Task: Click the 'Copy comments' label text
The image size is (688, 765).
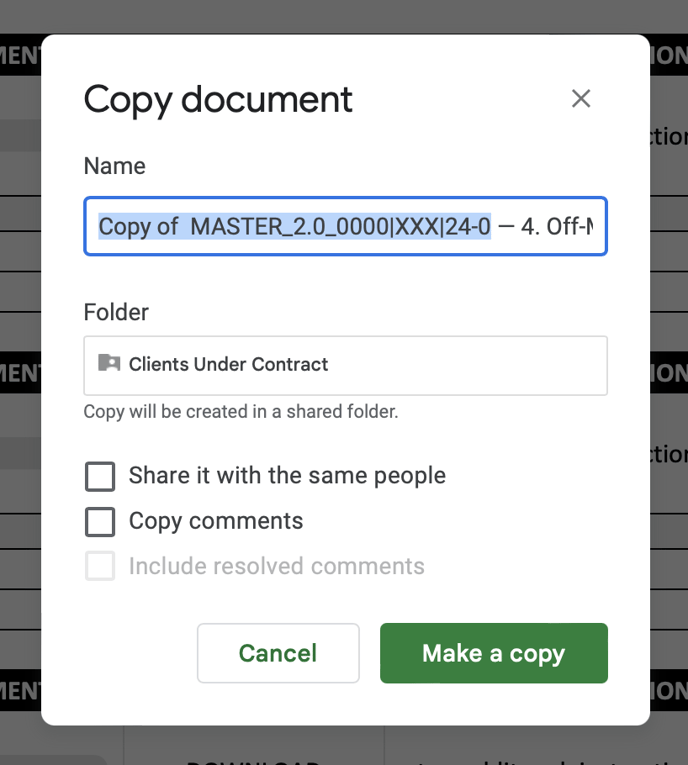Action: pos(216,522)
